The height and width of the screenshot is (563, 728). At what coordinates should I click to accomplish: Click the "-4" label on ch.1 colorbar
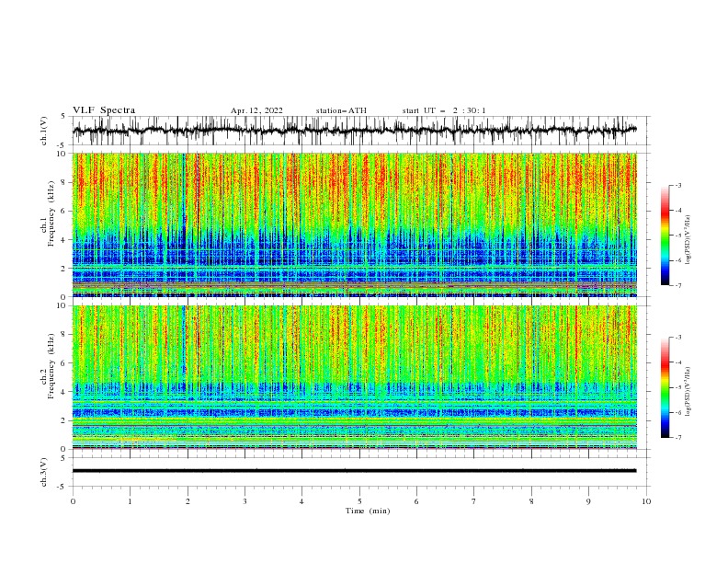coord(678,211)
